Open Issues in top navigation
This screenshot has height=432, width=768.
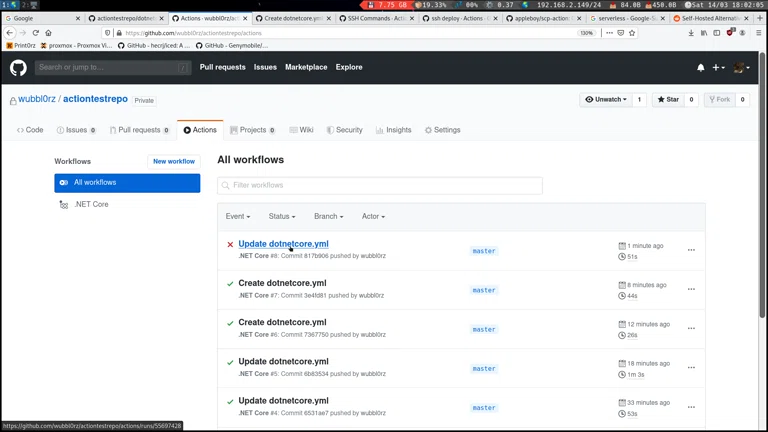click(265, 67)
